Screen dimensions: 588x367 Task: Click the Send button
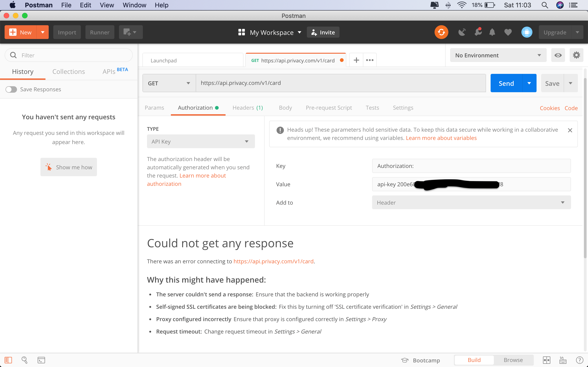click(506, 83)
